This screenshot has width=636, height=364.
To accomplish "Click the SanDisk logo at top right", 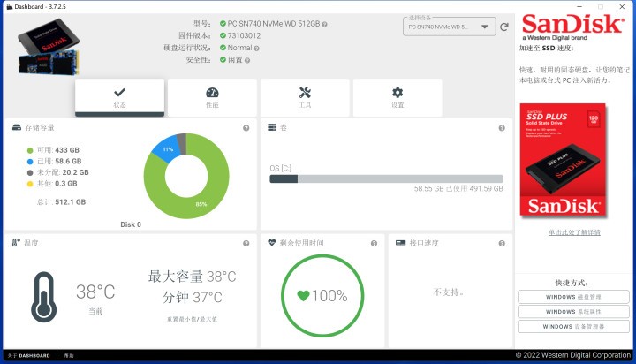I will [572, 27].
